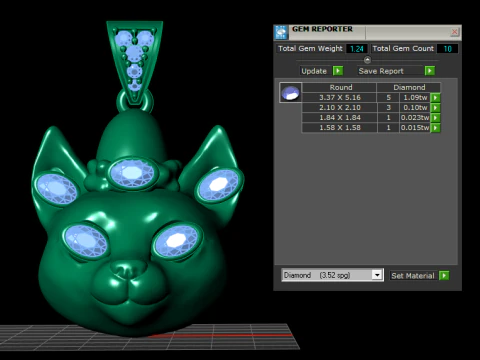This screenshot has height=360, width=480.
Task: Select the Total Gem Count value 10
Action: click(447, 49)
